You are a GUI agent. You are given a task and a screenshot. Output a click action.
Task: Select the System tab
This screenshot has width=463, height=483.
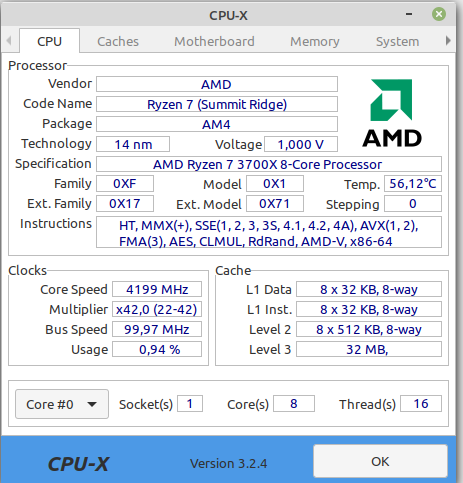click(397, 41)
